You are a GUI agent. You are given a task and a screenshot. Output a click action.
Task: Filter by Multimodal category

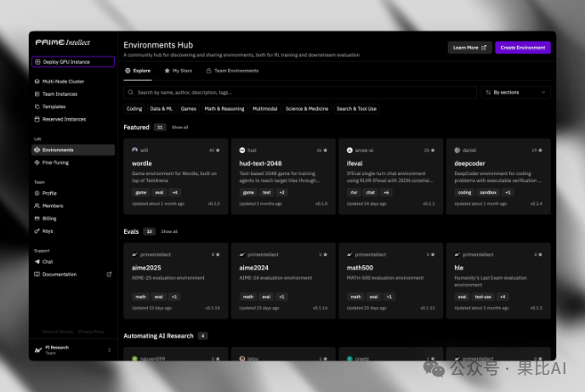pyautogui.click(x=265, y=109)
